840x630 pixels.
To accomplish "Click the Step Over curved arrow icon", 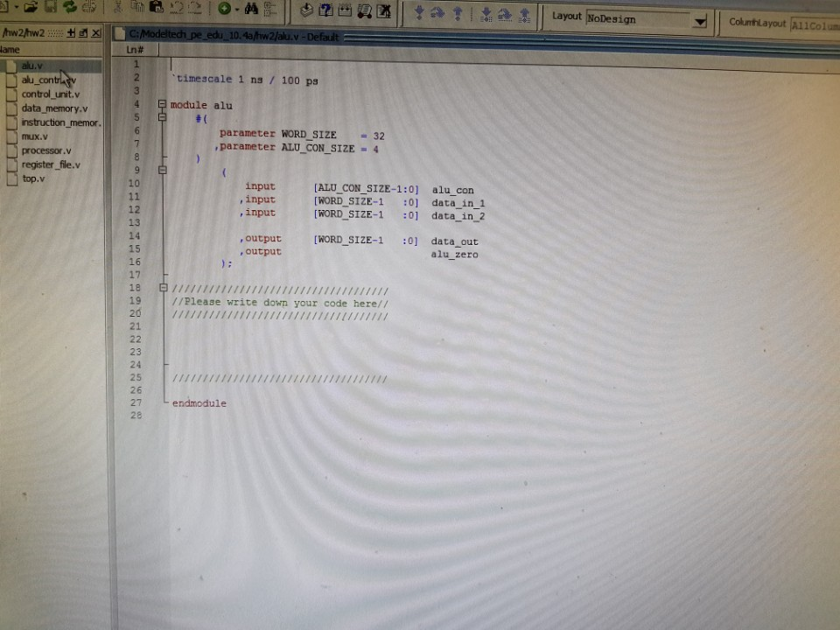I will pos(437,13).
